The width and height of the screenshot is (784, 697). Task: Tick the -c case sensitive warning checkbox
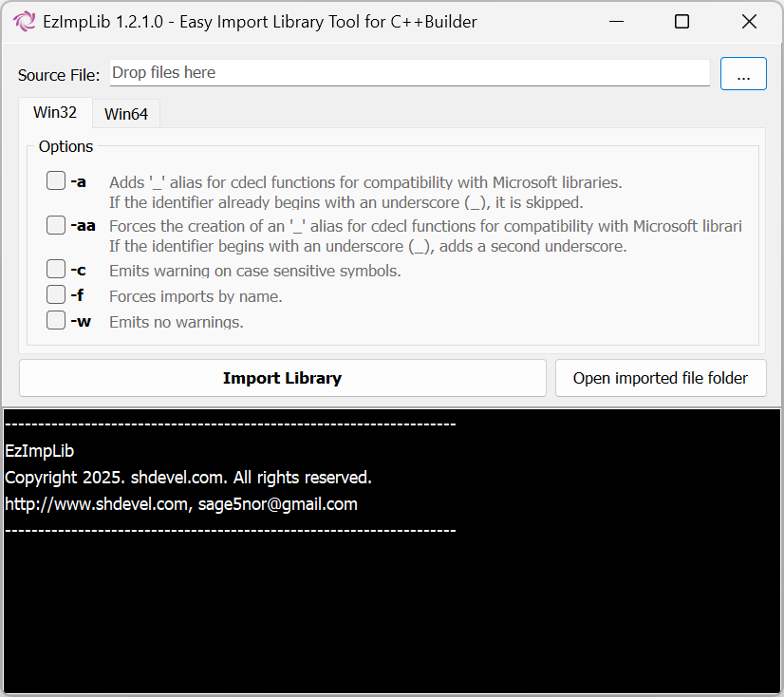point(56,269)
